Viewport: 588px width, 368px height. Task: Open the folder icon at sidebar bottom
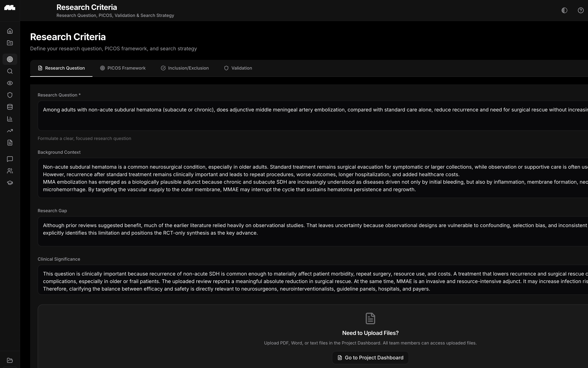(x=10, y=360)
